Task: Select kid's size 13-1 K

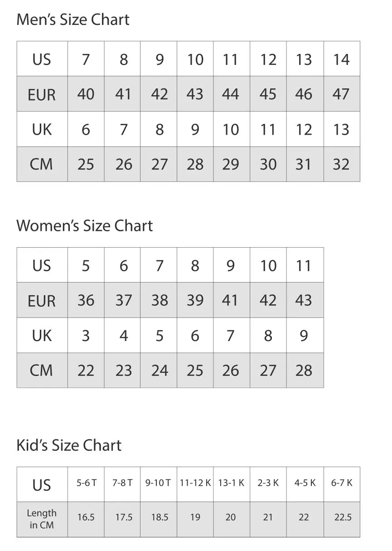Action: pyautogui.click(x=231, y=483)
